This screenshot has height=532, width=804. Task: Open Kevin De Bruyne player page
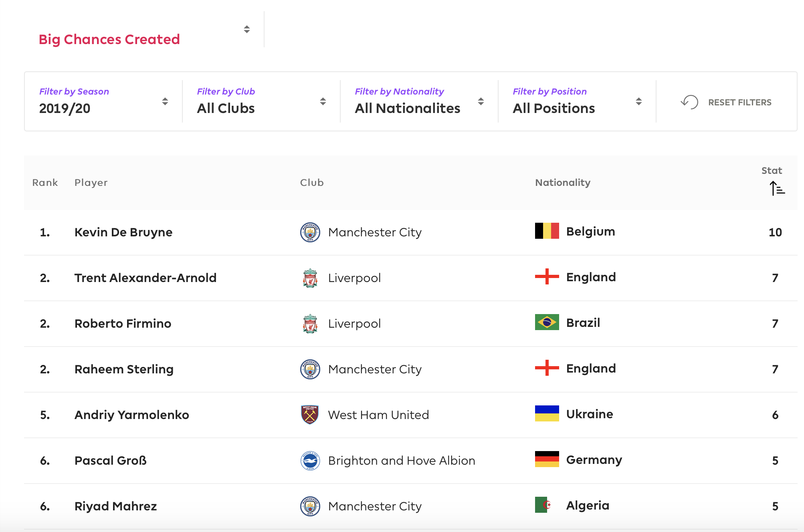(123, 232)
